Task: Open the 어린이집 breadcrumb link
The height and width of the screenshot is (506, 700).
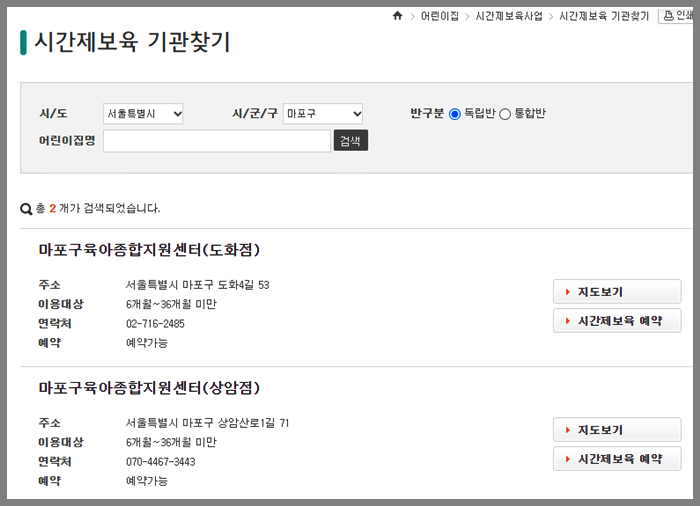Action: point(440,16)
